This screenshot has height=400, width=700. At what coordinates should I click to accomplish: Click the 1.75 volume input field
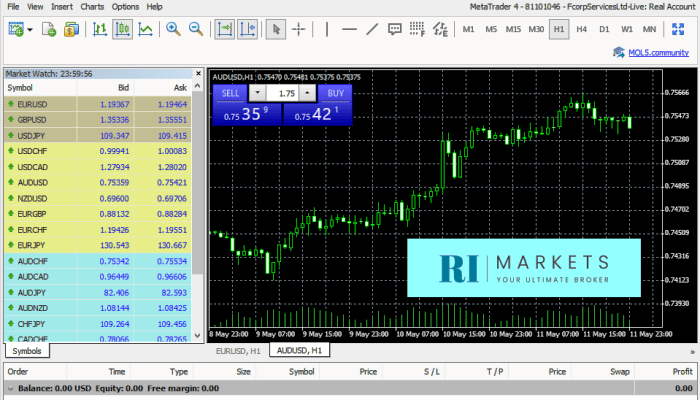tap(283, 93)
